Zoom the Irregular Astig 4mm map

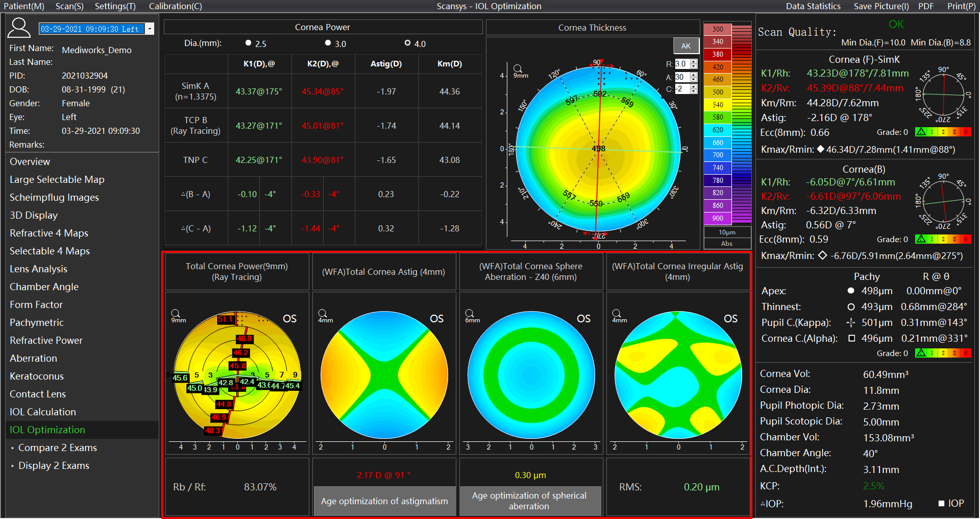[616, 313]
